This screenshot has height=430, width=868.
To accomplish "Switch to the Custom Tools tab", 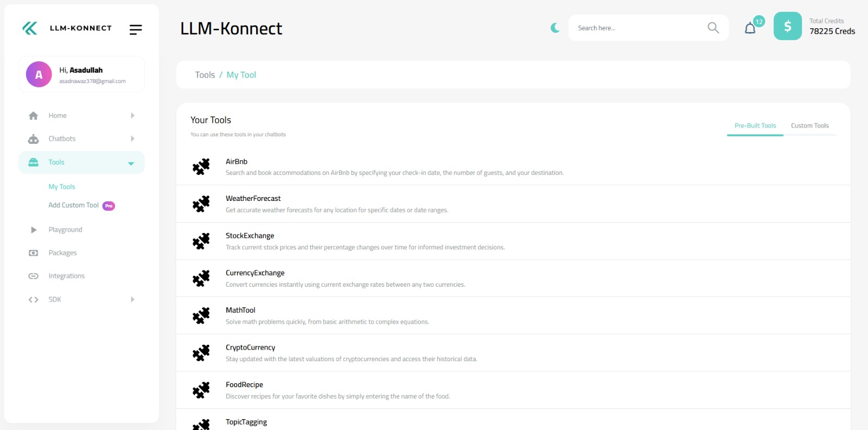I will click(809, 126).
